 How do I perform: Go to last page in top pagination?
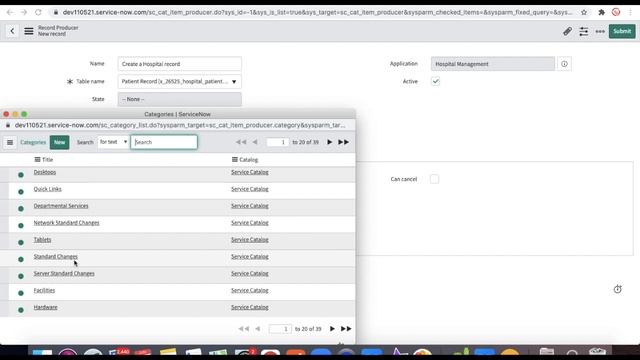344,142
